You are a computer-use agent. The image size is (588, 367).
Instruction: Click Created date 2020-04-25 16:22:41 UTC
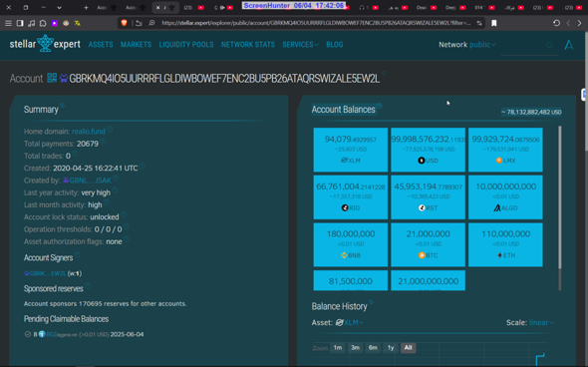(x=96, y=169)
